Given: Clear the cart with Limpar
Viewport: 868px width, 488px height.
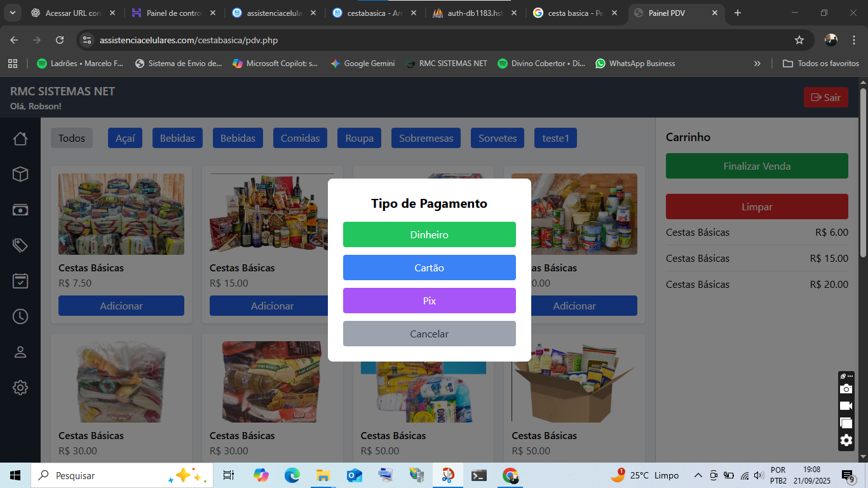Looking at the screenshot, I should tap(756, 207).
